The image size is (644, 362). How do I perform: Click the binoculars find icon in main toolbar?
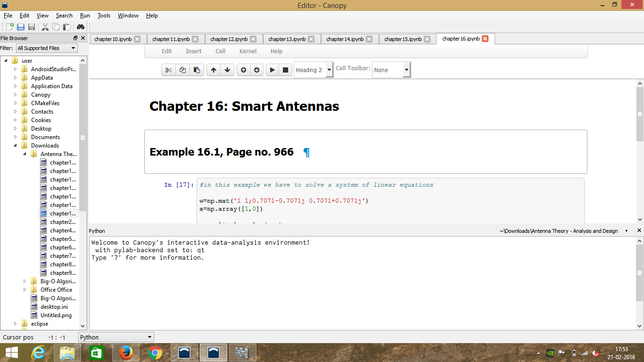coord(81,27)
